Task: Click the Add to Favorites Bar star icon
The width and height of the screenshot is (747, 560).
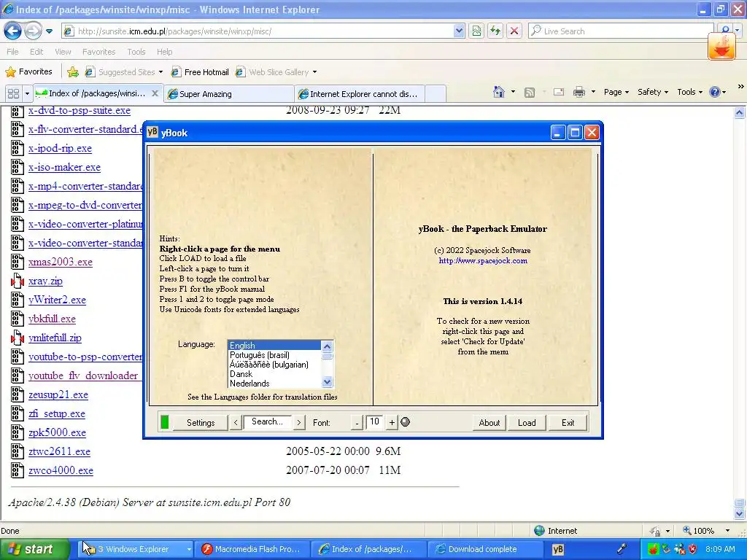Action: tap(73, 72)
